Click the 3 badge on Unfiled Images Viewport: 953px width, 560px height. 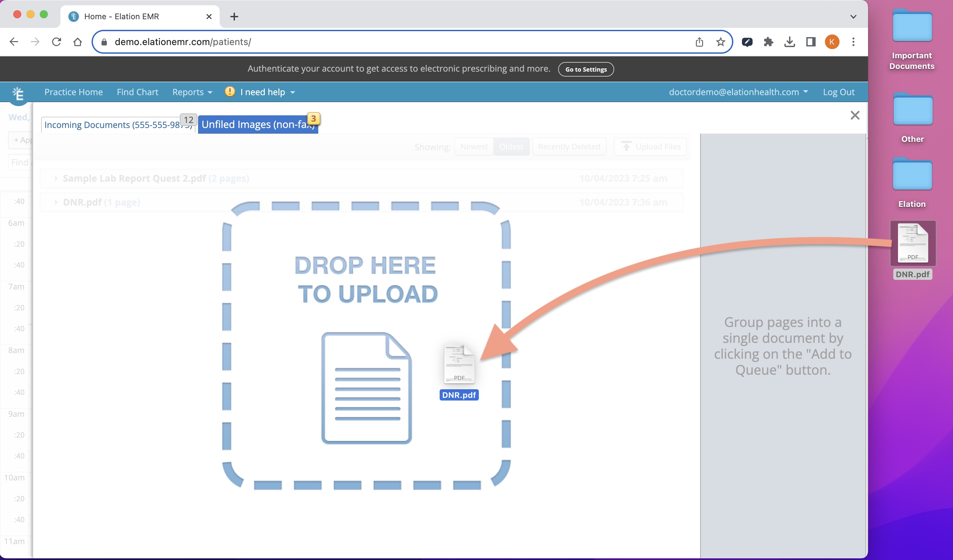tap(314, 119)
